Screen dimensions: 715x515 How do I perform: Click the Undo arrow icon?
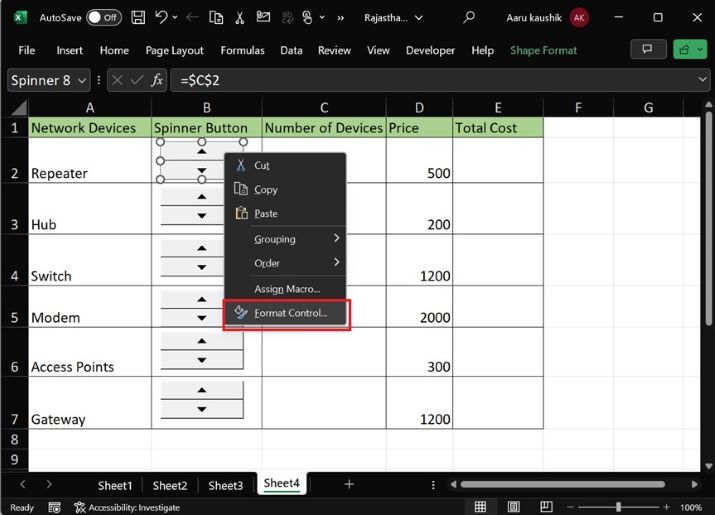pyautogui.click(x=162, y=17)
